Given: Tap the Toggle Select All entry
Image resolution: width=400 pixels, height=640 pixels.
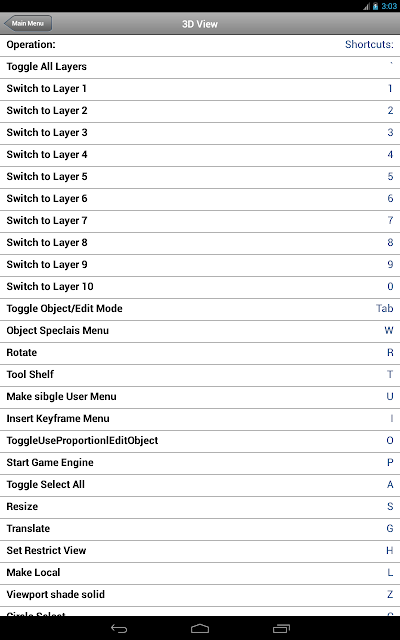Looking at the screenshot, I should 200,485.
